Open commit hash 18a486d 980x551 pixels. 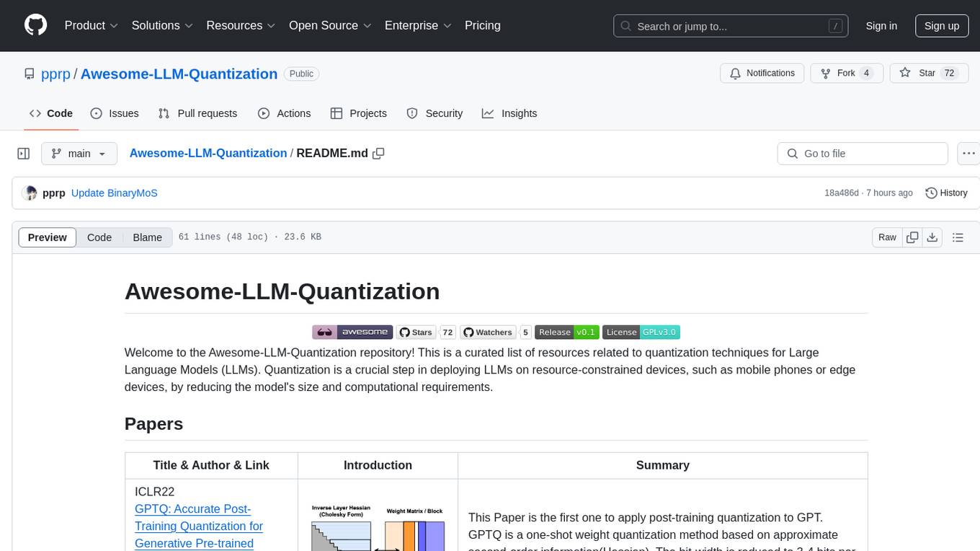click(842, 193)
